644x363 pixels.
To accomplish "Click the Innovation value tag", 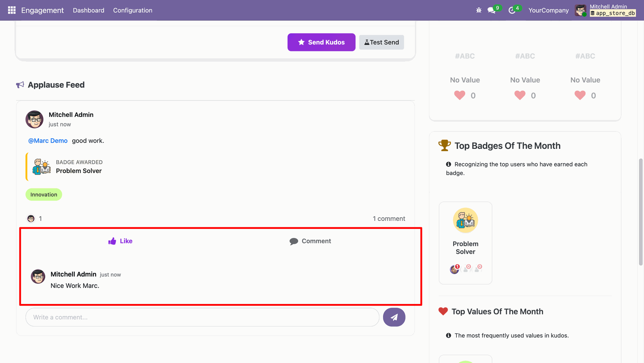I will [44, 195].
